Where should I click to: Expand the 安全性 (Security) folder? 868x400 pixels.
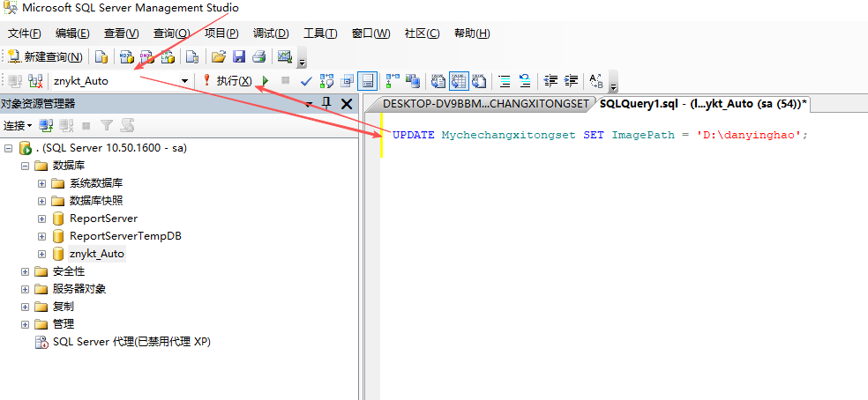click(25, 271)
